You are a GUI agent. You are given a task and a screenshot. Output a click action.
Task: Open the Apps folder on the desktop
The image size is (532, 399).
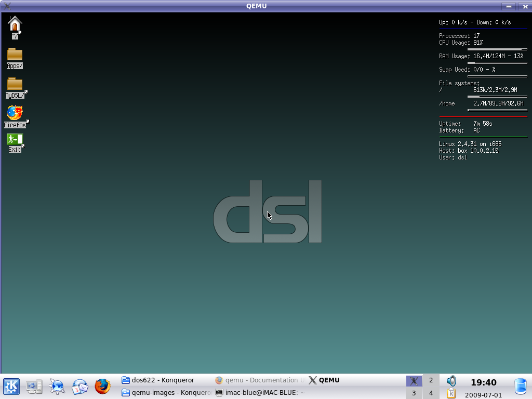coord(14,55)
